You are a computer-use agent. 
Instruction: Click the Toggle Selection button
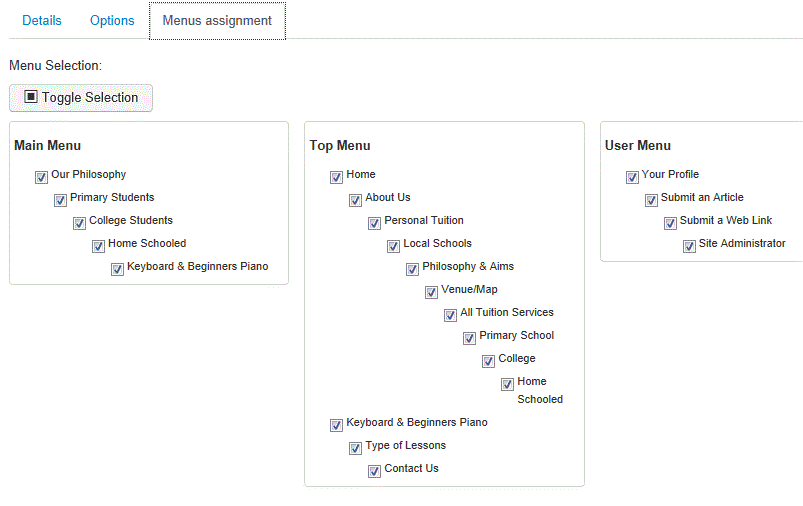click(81, 98)
